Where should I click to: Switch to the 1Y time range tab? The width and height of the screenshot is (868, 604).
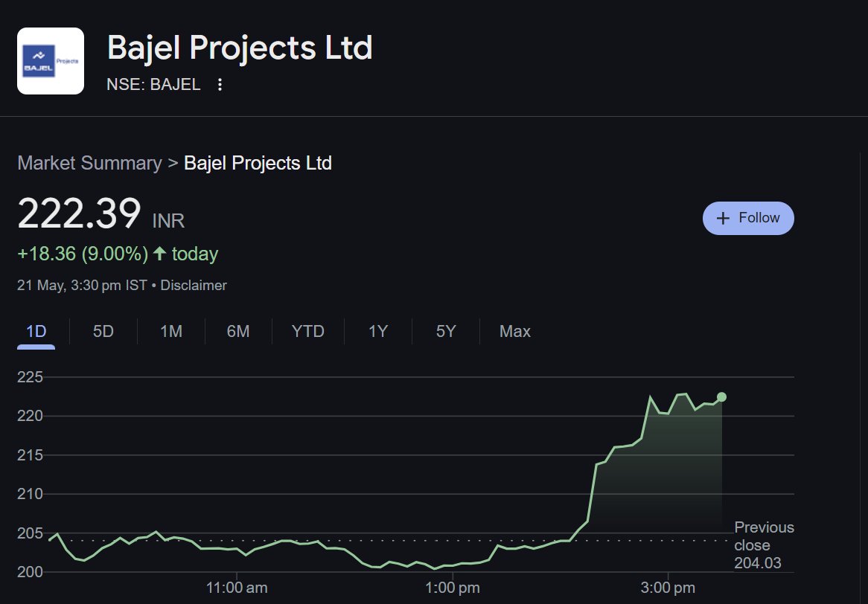[378, 331]
